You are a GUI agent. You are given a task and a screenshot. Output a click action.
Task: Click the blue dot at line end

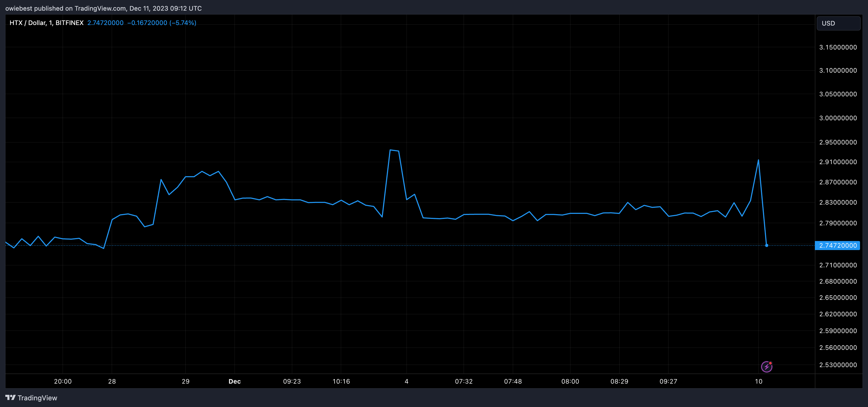point(766,246)
